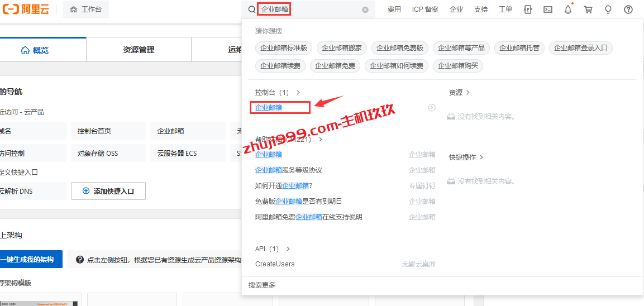
Task: Open the CreateUsers API result
Action: pos(275,264)
